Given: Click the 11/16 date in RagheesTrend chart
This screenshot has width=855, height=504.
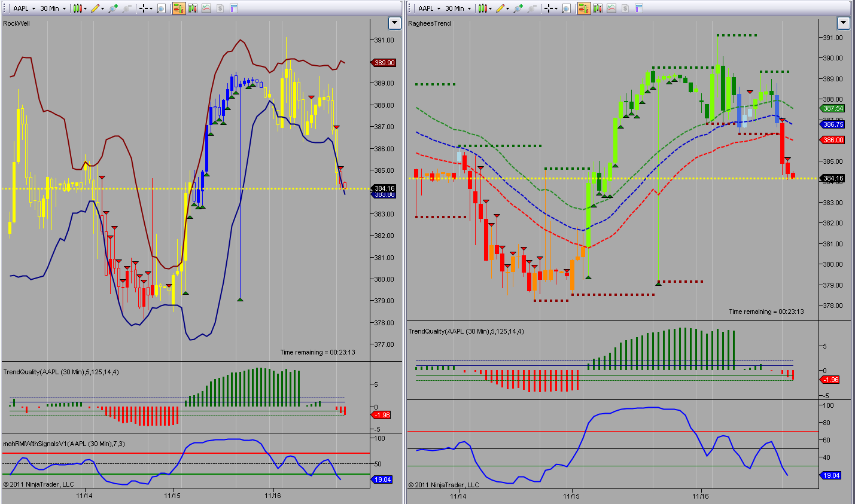Looking at the screenshot, I should click(701, 496).
